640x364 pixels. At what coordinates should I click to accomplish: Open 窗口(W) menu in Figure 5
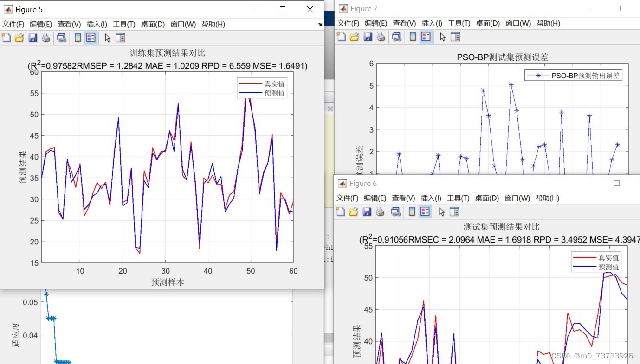pyautogui.click(x=183, y=25)
